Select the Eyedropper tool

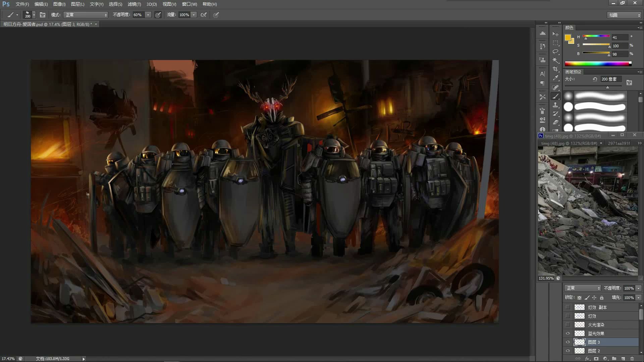click(555, 78)
